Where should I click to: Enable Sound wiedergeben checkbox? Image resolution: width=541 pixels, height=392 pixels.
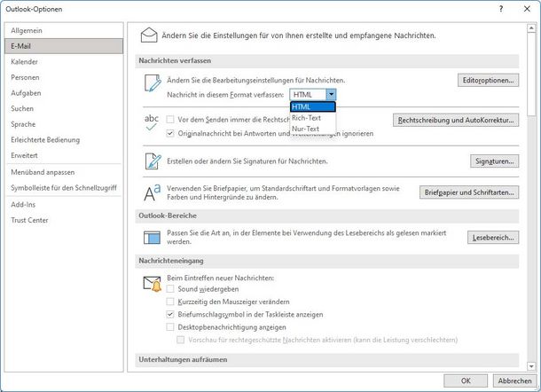point(170,289)
